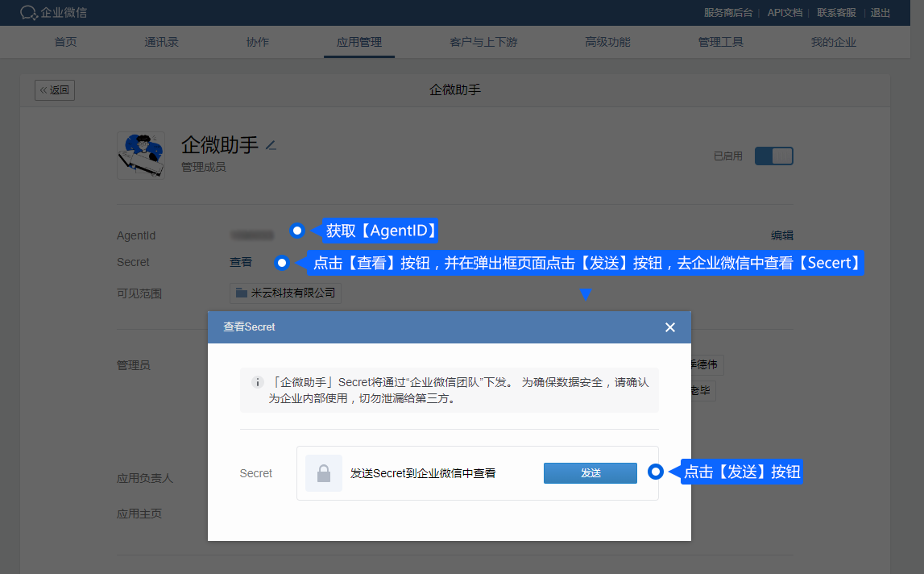Go to 客户与上下游 tab
The height and width of the screenshot is (574, 924).
click(483, 42)
